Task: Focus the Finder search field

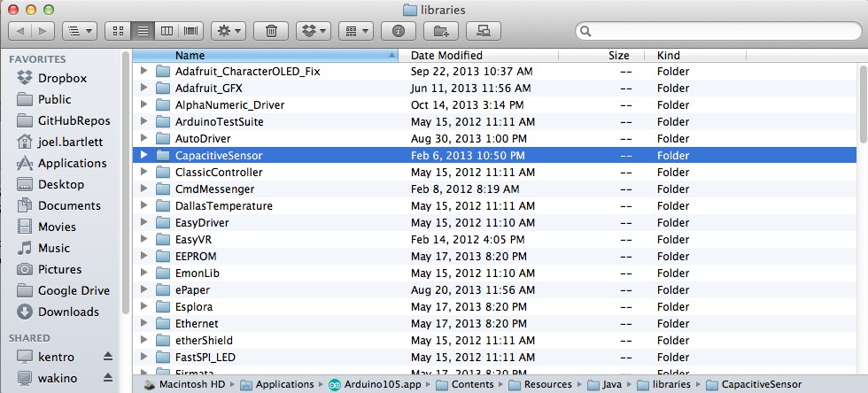Action: tap(718, 31)
